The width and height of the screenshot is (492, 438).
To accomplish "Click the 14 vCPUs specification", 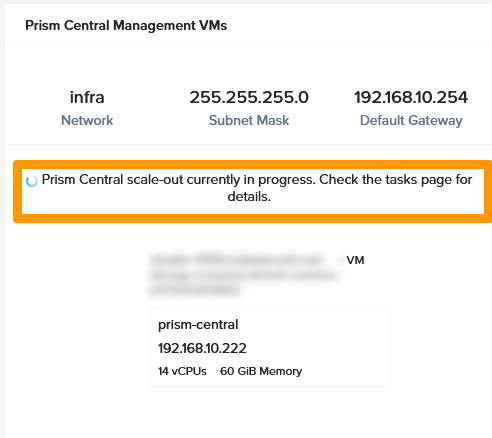I will (182, 371).
